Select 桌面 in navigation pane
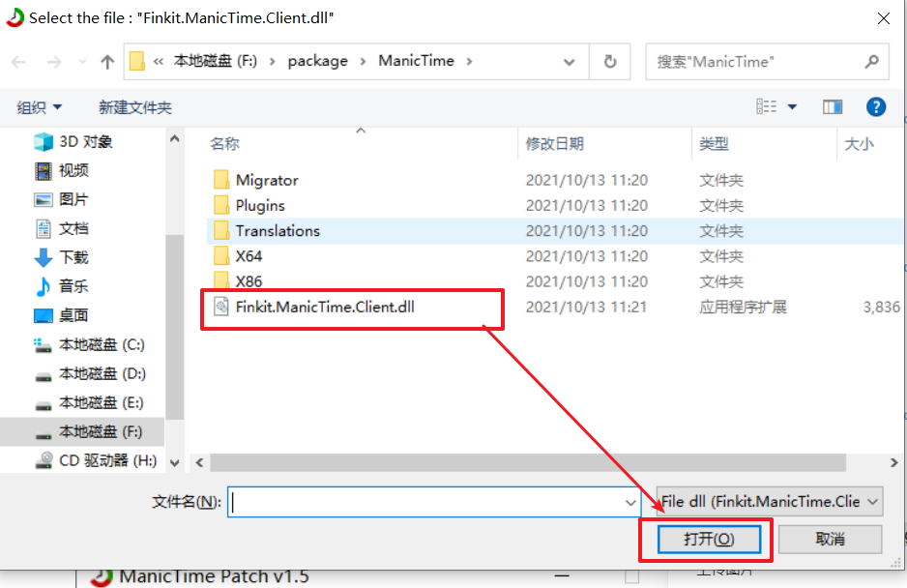Screen dimensions: 907x588 [x=61, y=315]
